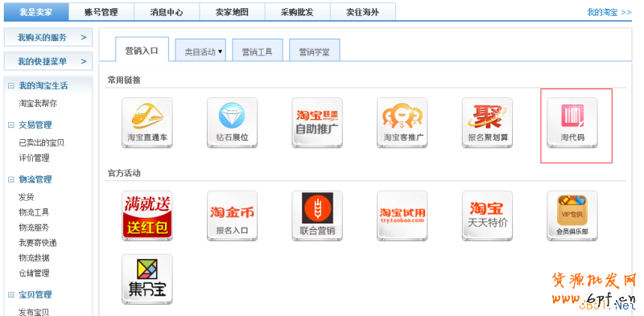Open the 淘宝直通车 icon
Screen dimensions: 644x316
click(147, 123)
